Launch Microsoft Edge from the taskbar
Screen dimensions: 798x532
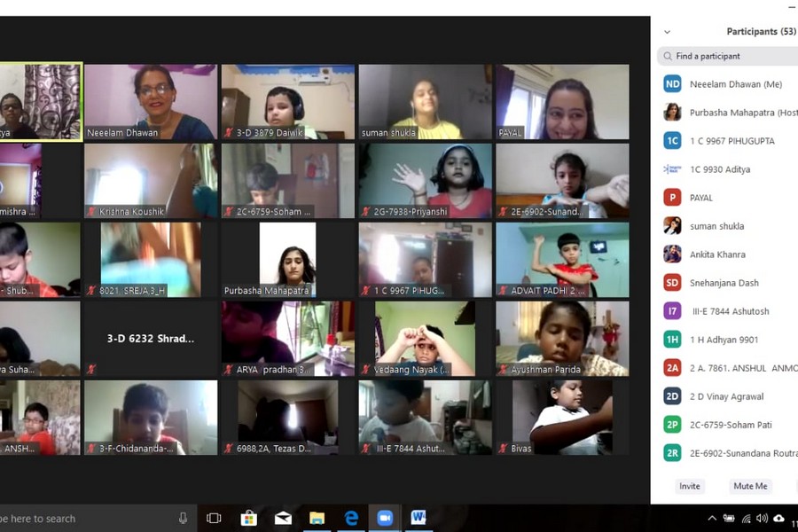coord(351,518)
